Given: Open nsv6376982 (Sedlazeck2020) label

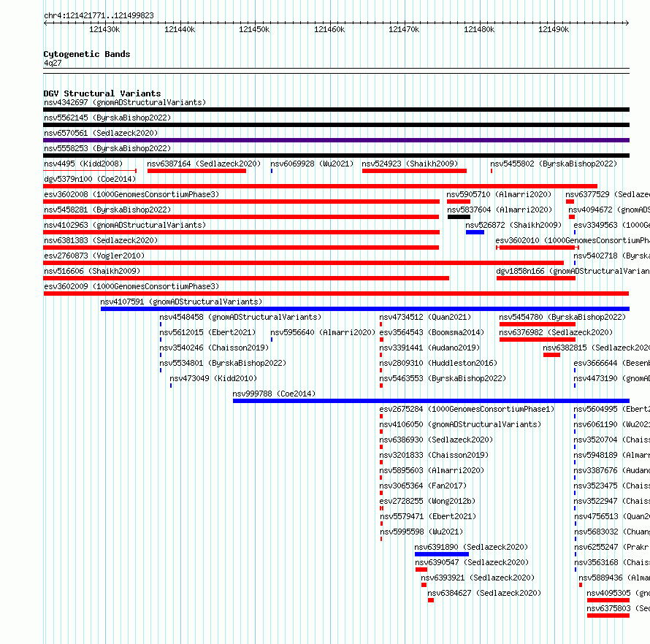Looking at the screenshot, I should (556, 332).
